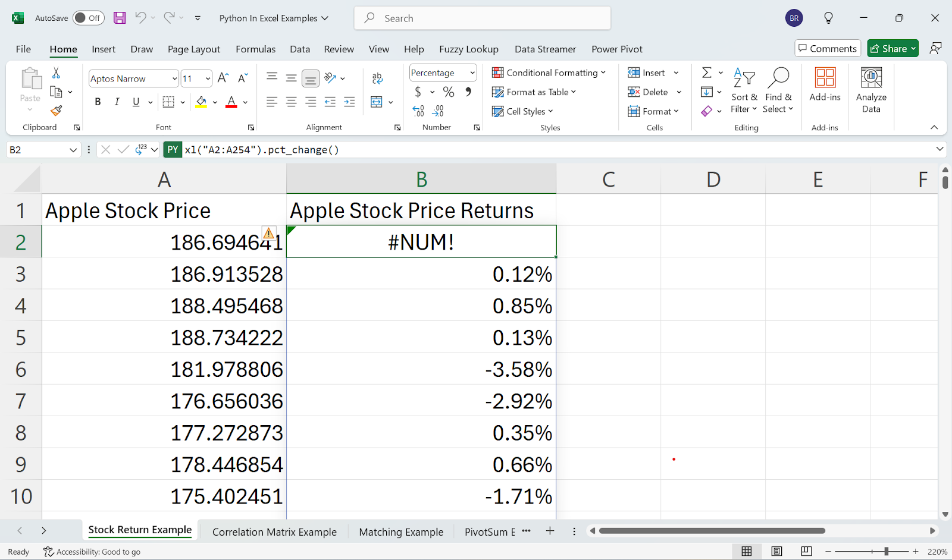The width and height of the screenshot is (952, 560).
Task: Switch to Correlation Matrix Example sheet
Action: [x=274, y=532]
